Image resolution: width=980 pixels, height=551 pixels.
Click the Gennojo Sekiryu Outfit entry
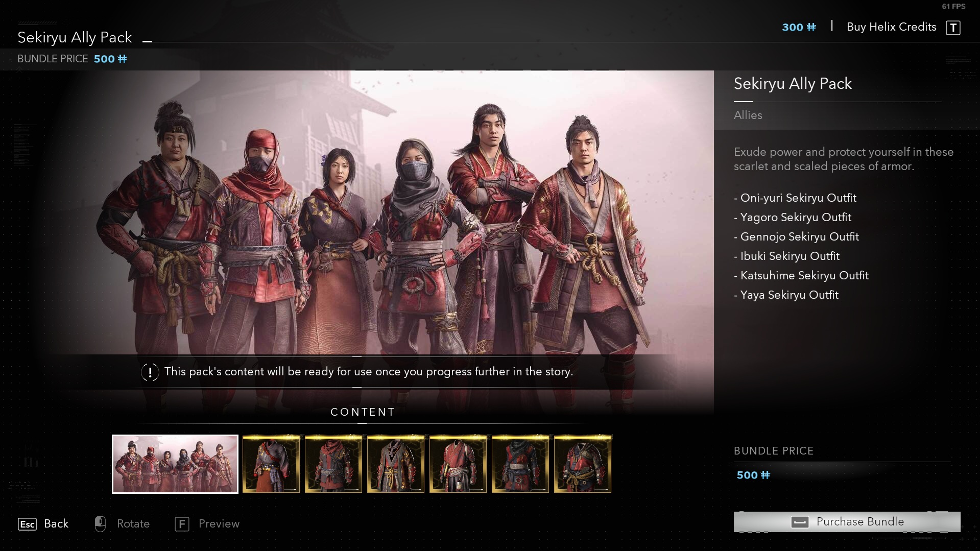pos(797,236)
